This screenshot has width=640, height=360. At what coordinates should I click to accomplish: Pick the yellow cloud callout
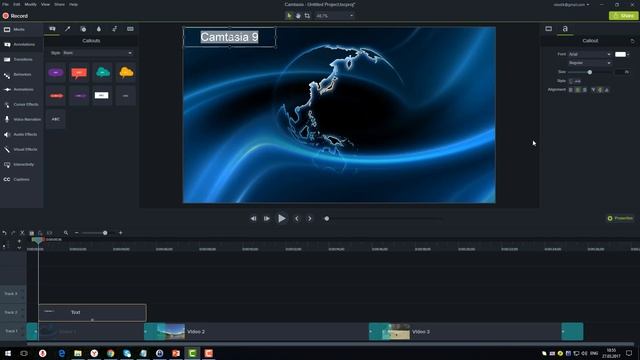[x=126, y=73]
